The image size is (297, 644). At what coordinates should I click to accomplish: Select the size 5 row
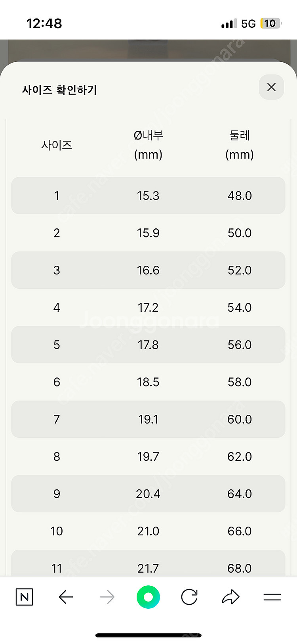(x=148, y=345)
